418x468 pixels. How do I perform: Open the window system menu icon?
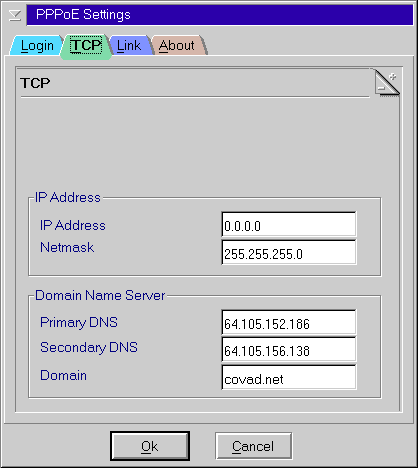[x=15, y=15]
